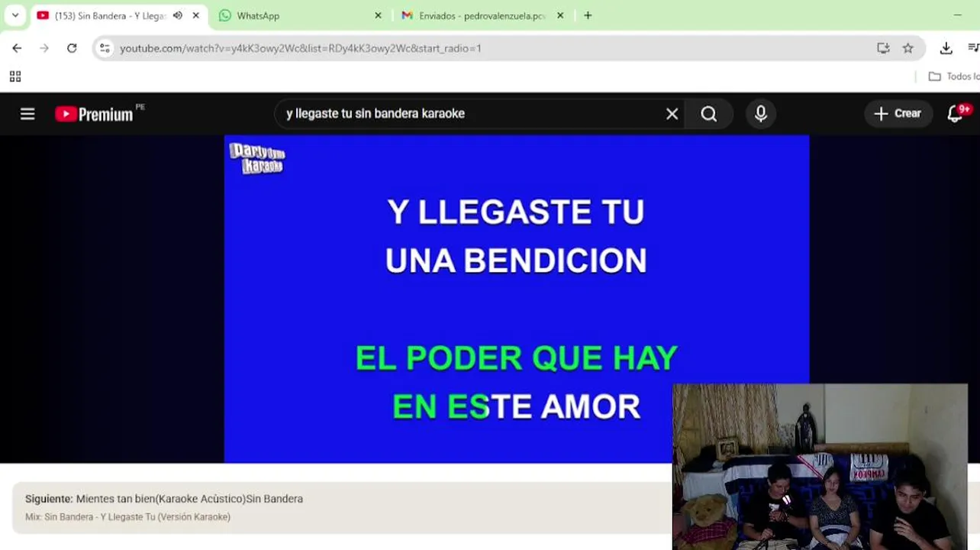This screenshot has width=980, height=550.
Task: Open browser downloads
Action: coord(946,48)
